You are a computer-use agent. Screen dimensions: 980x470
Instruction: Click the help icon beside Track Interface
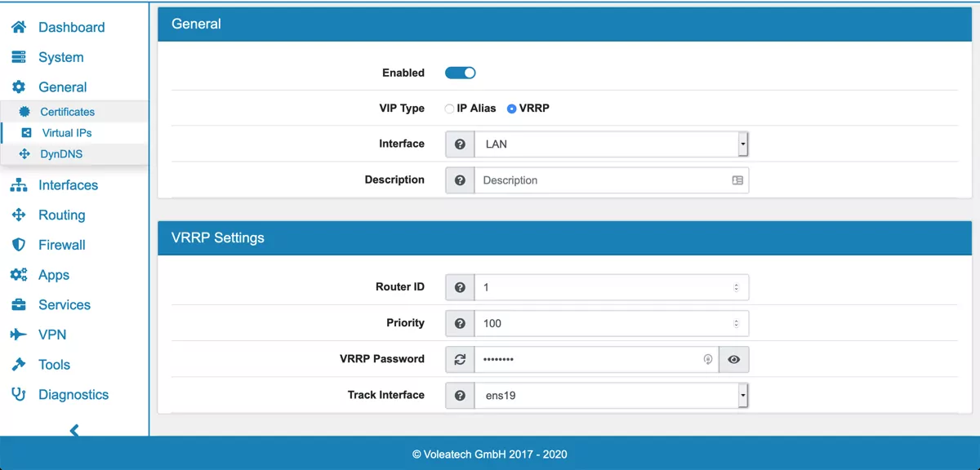click(459, 395)
